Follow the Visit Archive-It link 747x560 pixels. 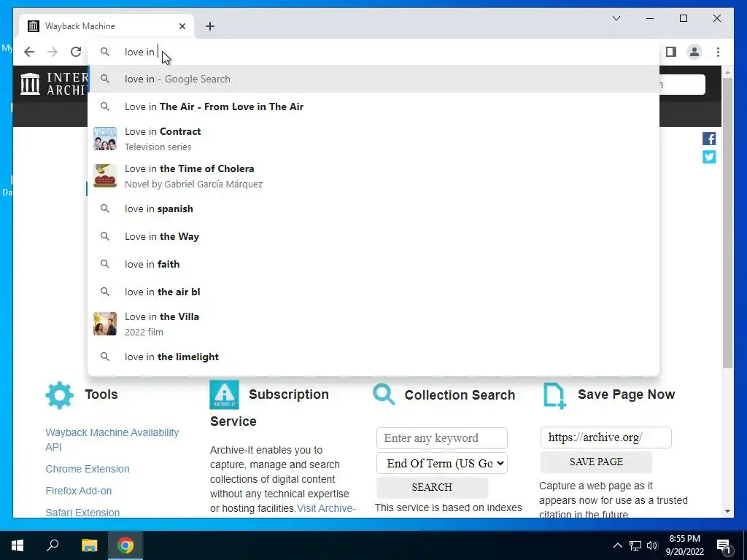tap(326, 508)
